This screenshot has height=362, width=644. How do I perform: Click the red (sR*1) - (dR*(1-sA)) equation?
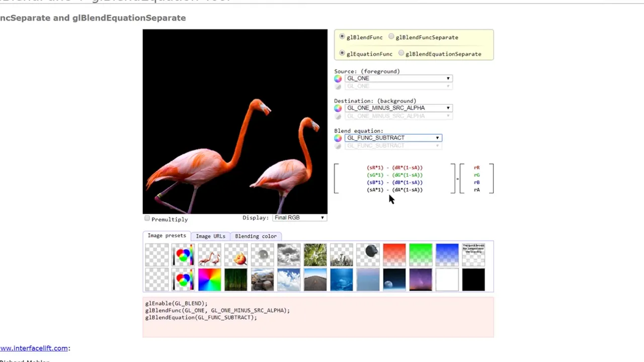[x=395, y=167]
